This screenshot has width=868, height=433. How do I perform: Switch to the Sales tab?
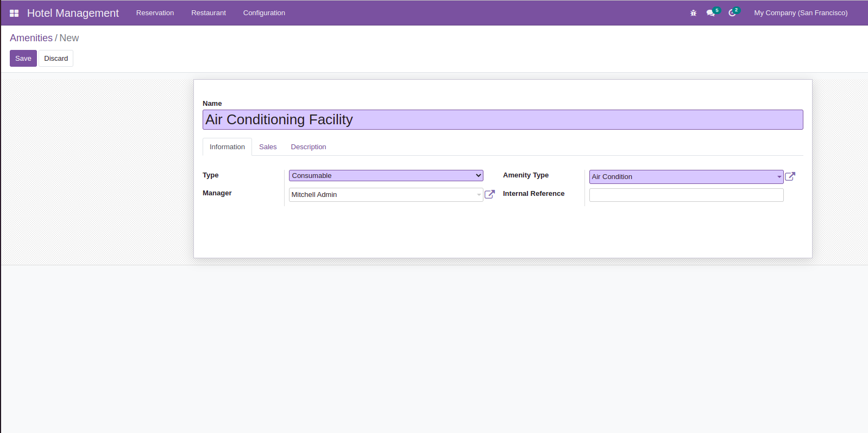(x=268, y=147)
